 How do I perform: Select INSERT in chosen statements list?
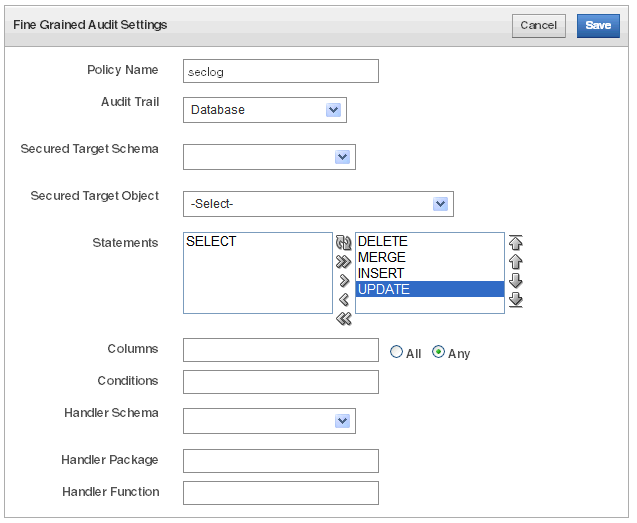[430, 273]
